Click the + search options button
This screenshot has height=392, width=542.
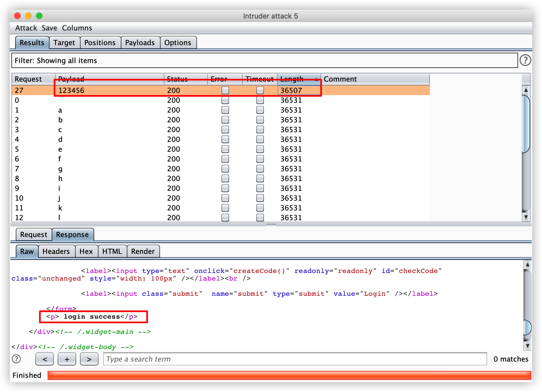click(x=67, y=359)
